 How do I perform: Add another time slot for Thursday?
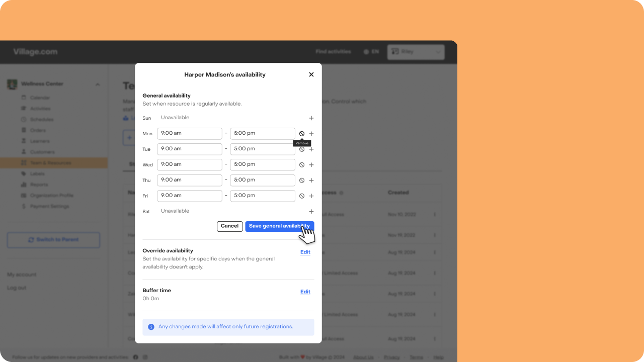click(x=311, y=180)
